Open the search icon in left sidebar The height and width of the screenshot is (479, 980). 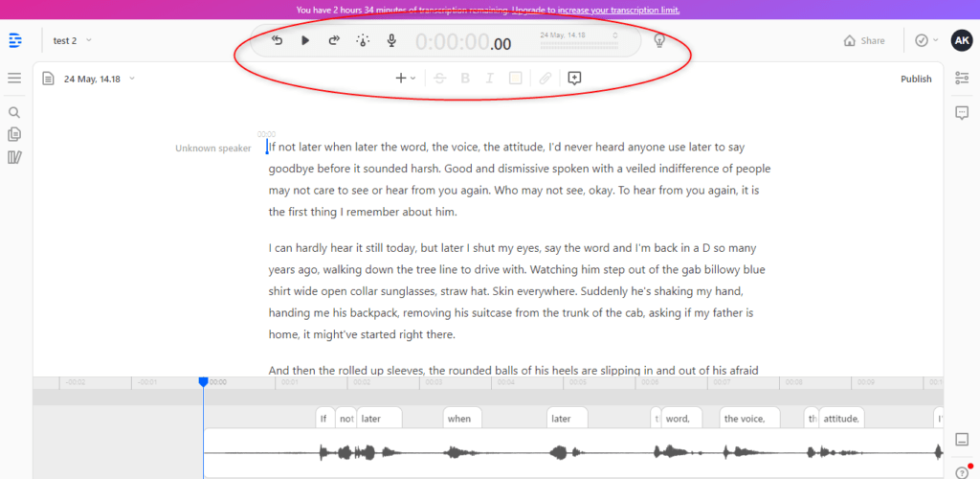14,112
